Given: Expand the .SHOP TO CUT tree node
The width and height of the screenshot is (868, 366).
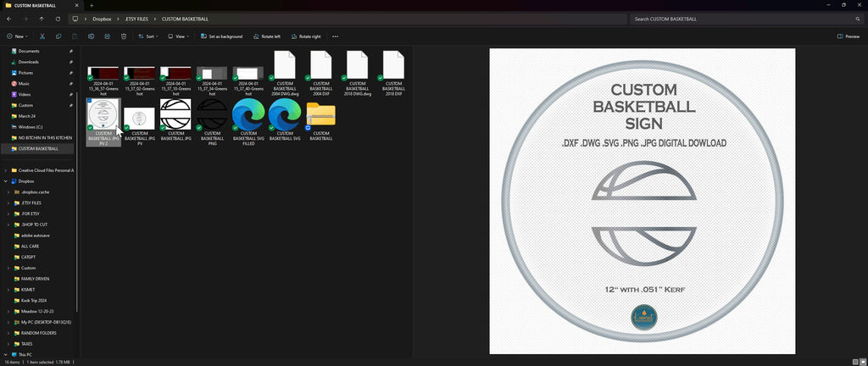Looking at the screenshot, I should pyautogui.click(x=8, y=225).
